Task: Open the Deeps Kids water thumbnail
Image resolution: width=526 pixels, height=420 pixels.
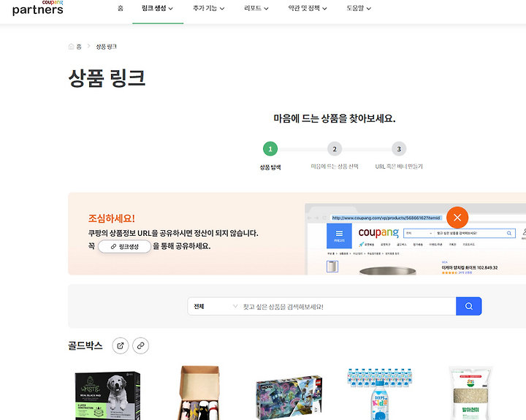Action: point(379,394)
